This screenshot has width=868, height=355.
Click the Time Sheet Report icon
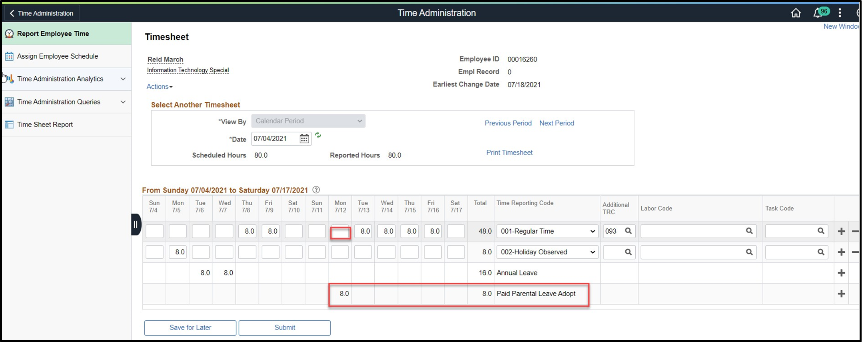9,125
